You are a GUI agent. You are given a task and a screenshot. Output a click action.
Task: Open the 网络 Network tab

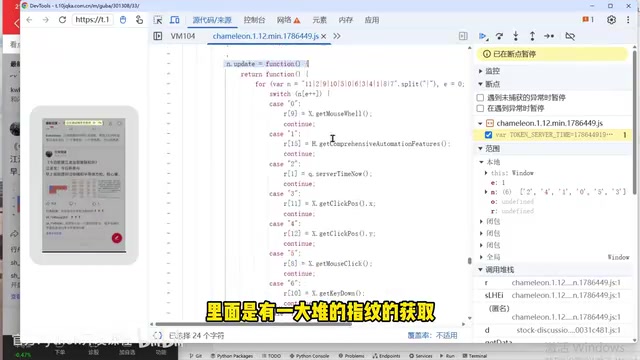click(289, 20)
